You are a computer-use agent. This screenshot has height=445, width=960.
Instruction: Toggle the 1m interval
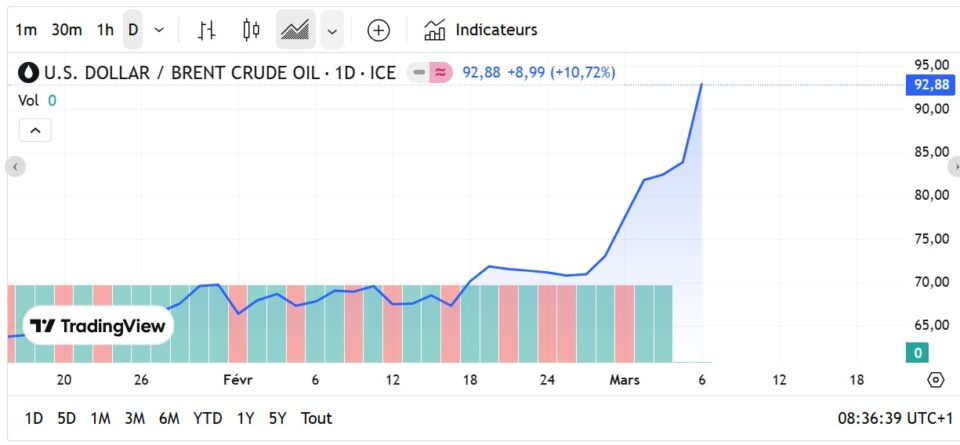tap(26, 30)
